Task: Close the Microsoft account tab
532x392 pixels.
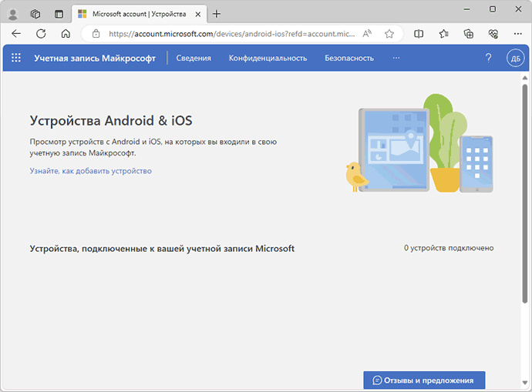Action: pyautogui.click(x=198, y=14)
